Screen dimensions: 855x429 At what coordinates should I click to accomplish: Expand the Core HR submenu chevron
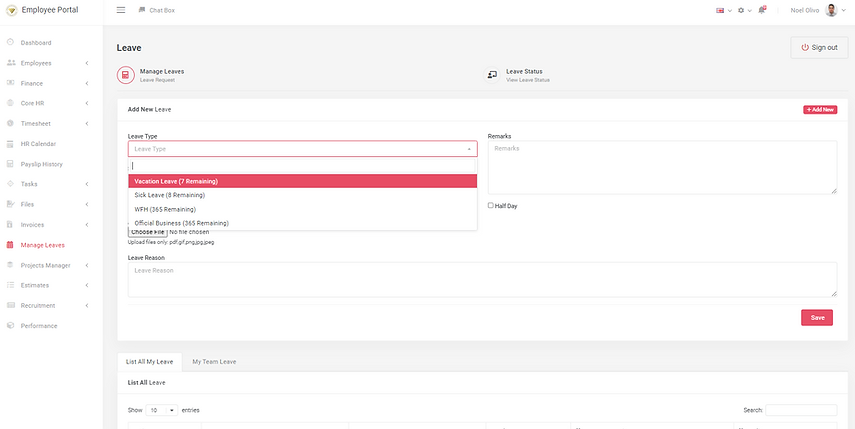pyautogui.click(x=87, y=104)
